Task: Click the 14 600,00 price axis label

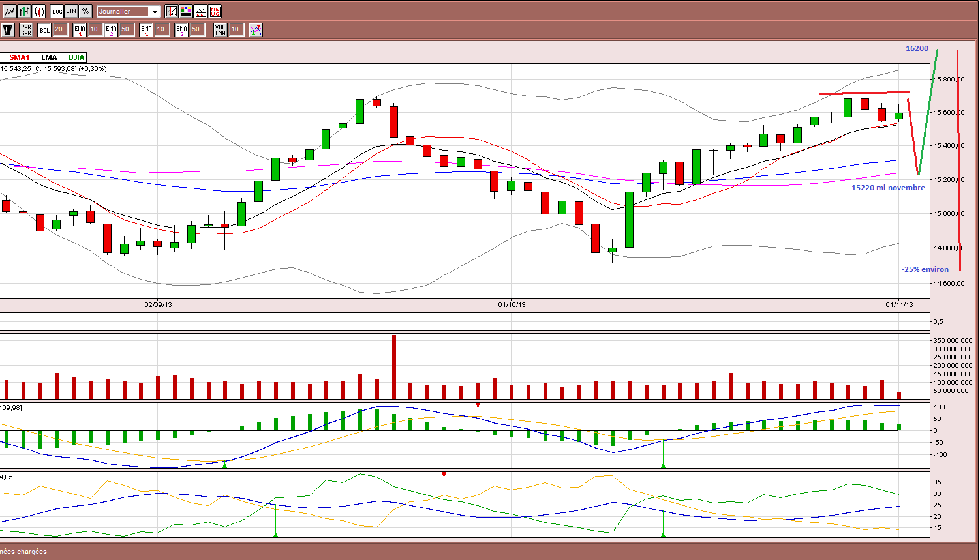Action: [x=949, y=284]
